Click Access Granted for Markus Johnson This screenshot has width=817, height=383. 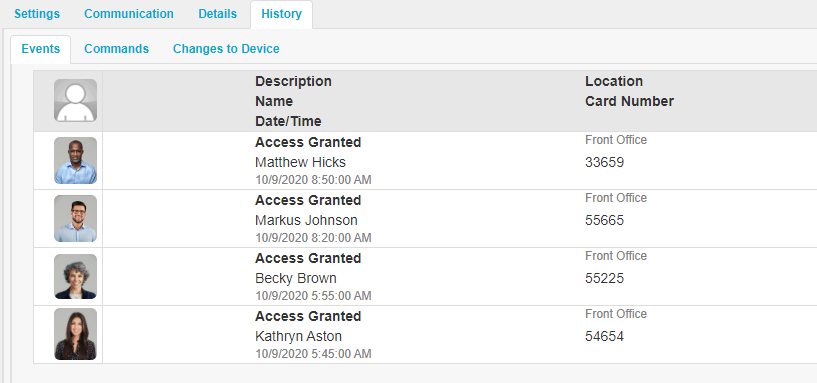click(x=308, y=200)
